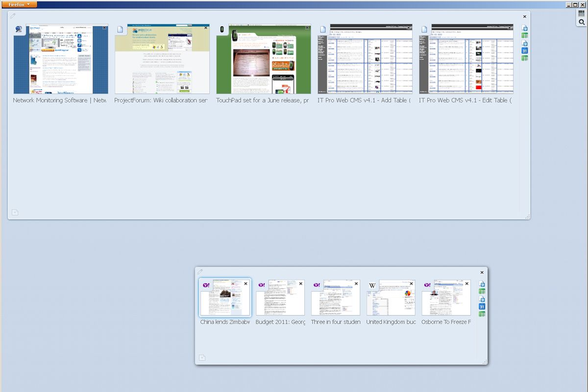
Task: Click the Wikipedia W favicon on United Kingdom tab
Action: [x=372, y=285]
